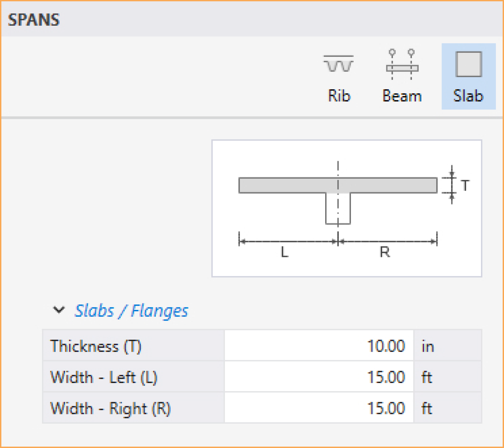This screenshot has height=448, width=504.
Task: Edit the Thickness (T) value field
Action: 319,346
